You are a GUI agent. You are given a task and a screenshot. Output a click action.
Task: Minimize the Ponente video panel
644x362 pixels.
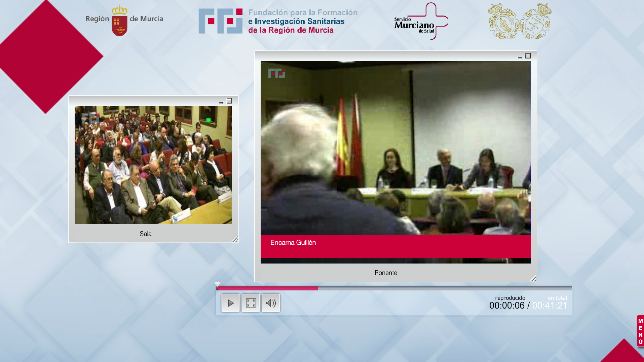point(520,57)
